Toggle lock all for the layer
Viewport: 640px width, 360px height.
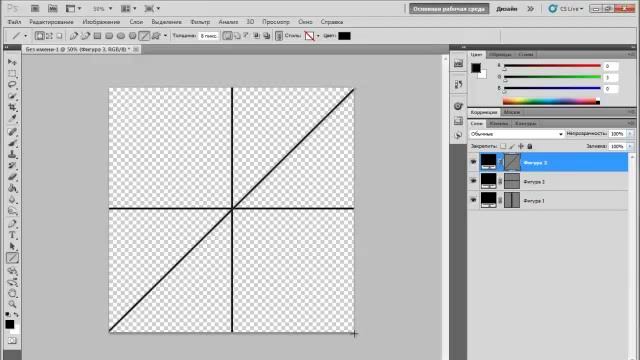530,146
